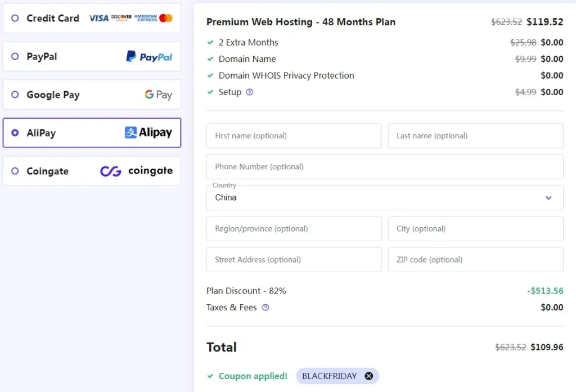Click the City optional field
This screenshot has height=392, width=576.
(475, 229)
